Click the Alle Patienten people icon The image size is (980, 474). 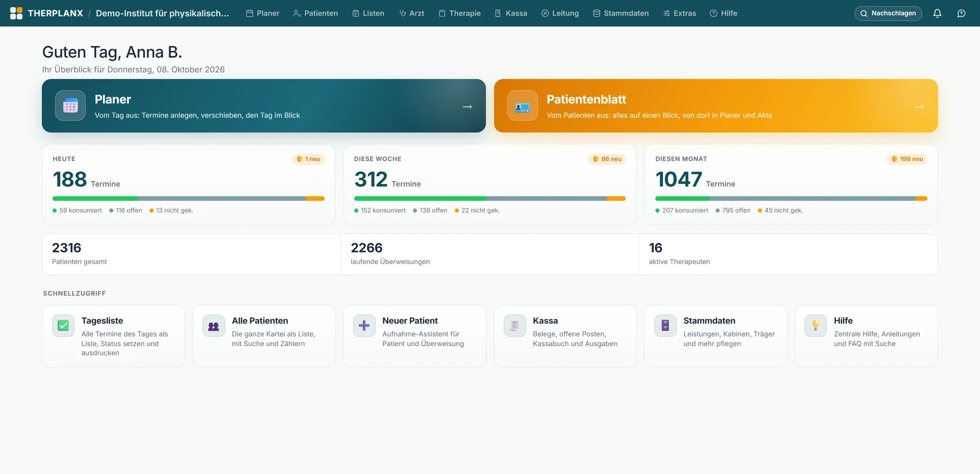coord(214,326)
